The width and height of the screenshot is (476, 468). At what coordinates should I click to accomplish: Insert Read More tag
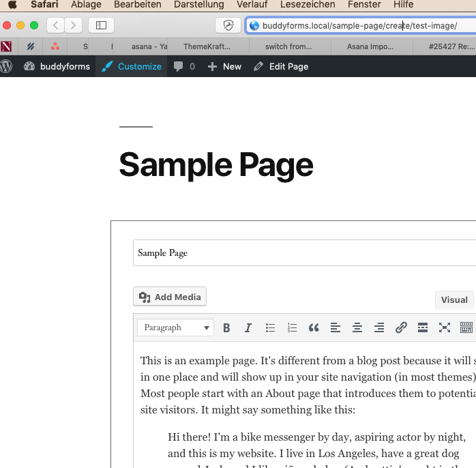(x=423, y=327)
